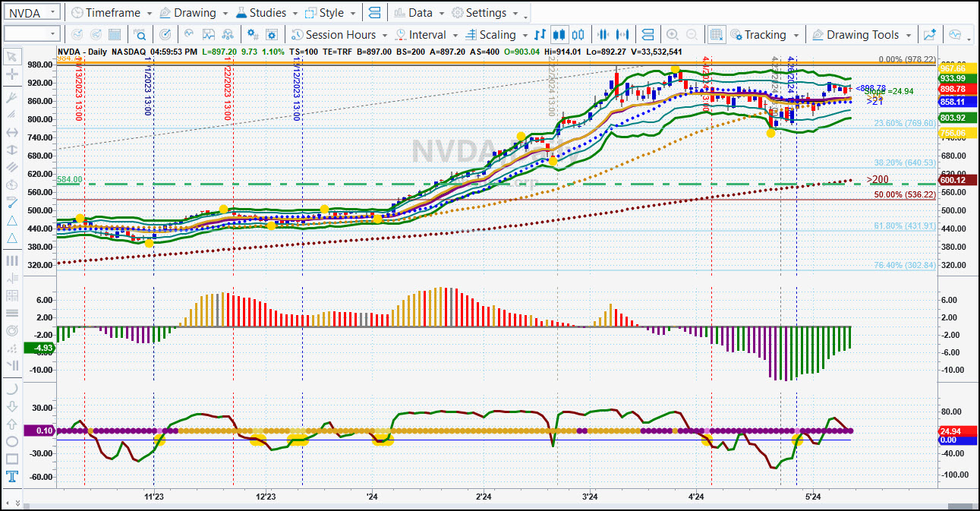Click the zoom in magnifier
Image resolution: width=980 pixels, height=511 pixels.
tap(673, 34)
